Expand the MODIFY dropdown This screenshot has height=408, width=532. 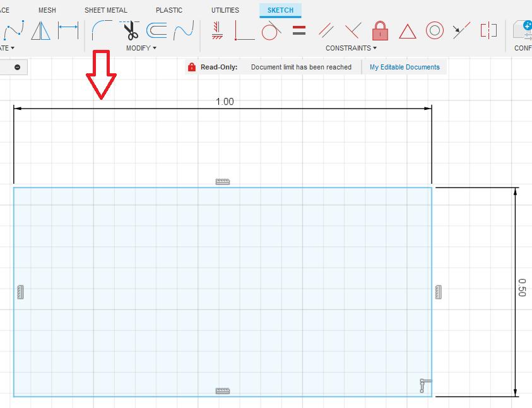[x=141, y=48]
